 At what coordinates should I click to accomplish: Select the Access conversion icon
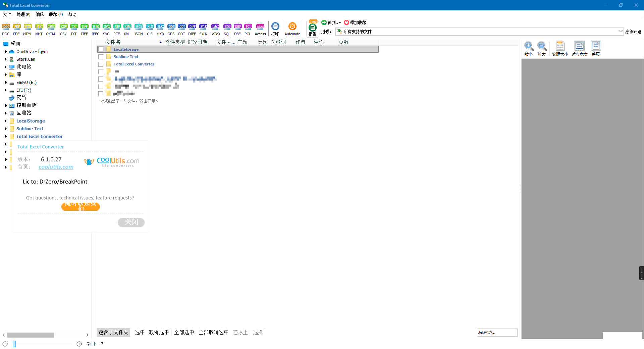coord(260,29)
